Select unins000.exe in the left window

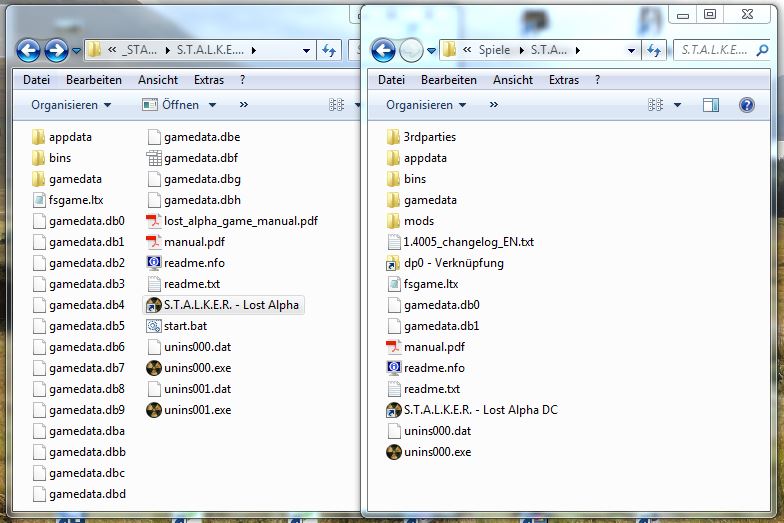click(188, 368)
